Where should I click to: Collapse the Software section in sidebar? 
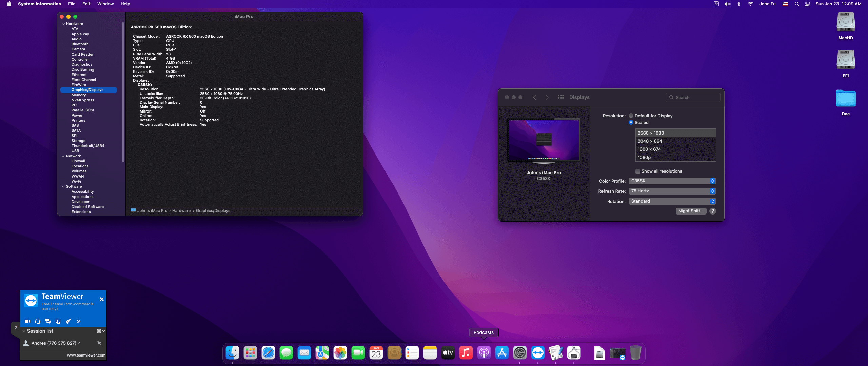point(63,186)
